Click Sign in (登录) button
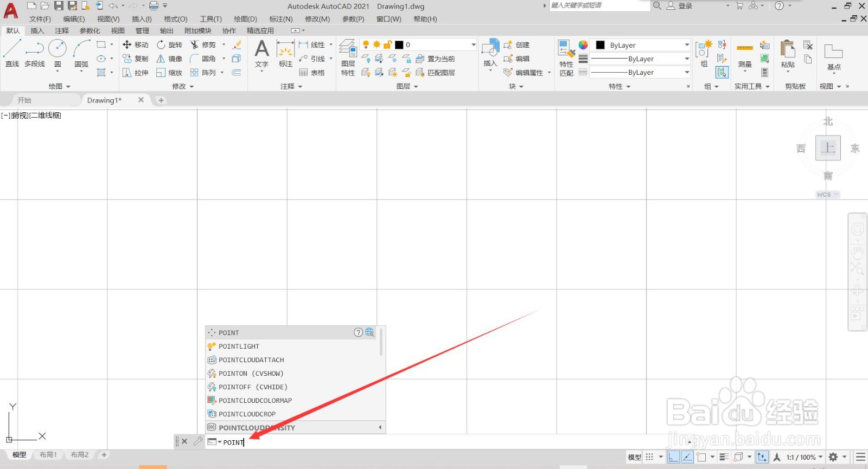This screenshot has width=868, height=469. 680,6
